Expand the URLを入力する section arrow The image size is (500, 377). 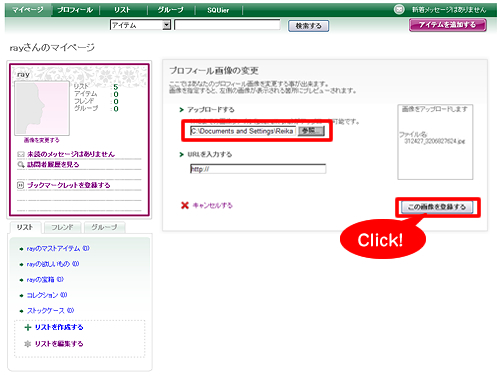click(x=182, y=154)
